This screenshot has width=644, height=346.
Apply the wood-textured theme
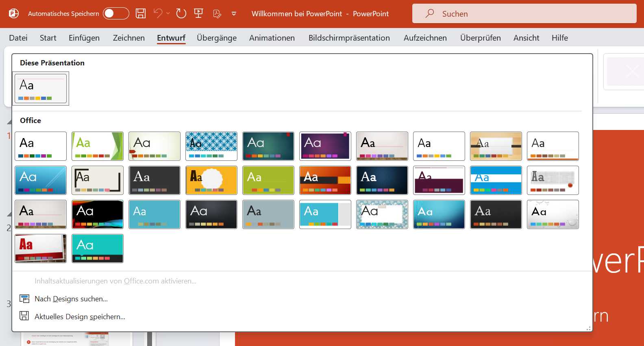click(x=496, y=146)
